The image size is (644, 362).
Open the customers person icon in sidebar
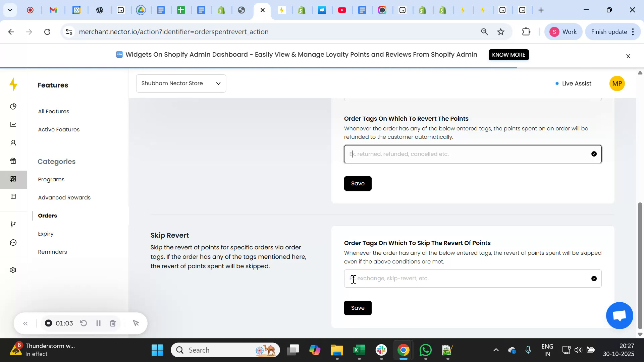(13, 142)
